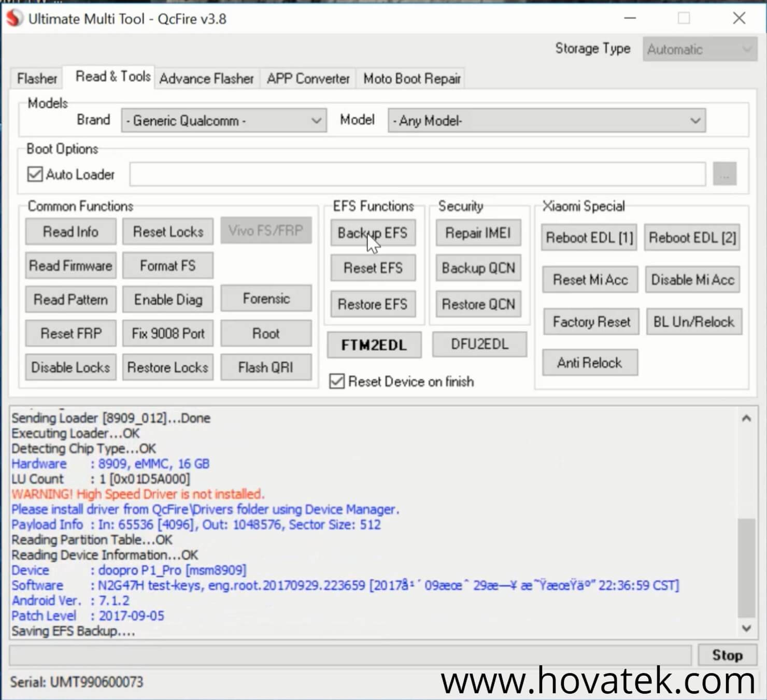
Task: Click the 'Device : doopro P1_Pro' log line
Action: pos(129,570)
